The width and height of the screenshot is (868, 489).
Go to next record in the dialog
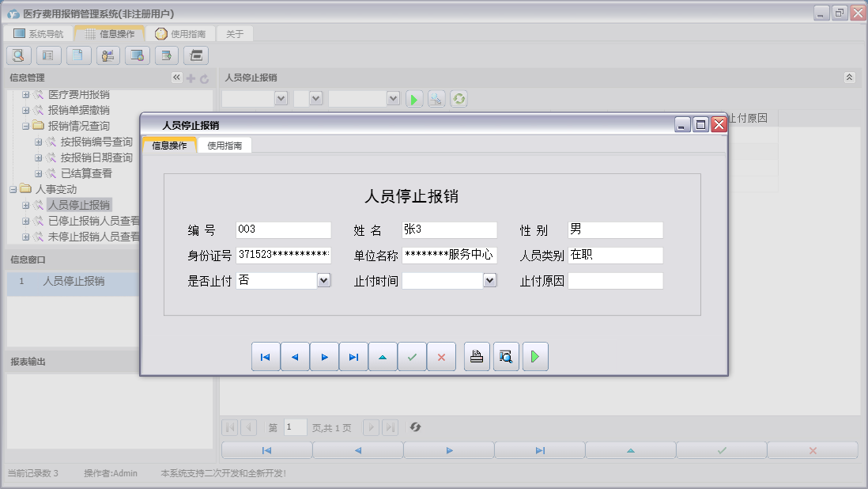pyautogui.click(x=324, y=357)
